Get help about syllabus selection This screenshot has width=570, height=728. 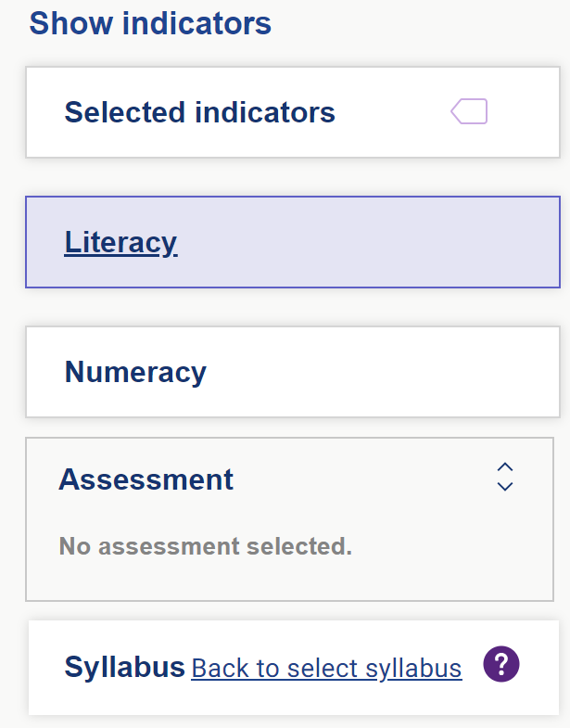point(501,664)
